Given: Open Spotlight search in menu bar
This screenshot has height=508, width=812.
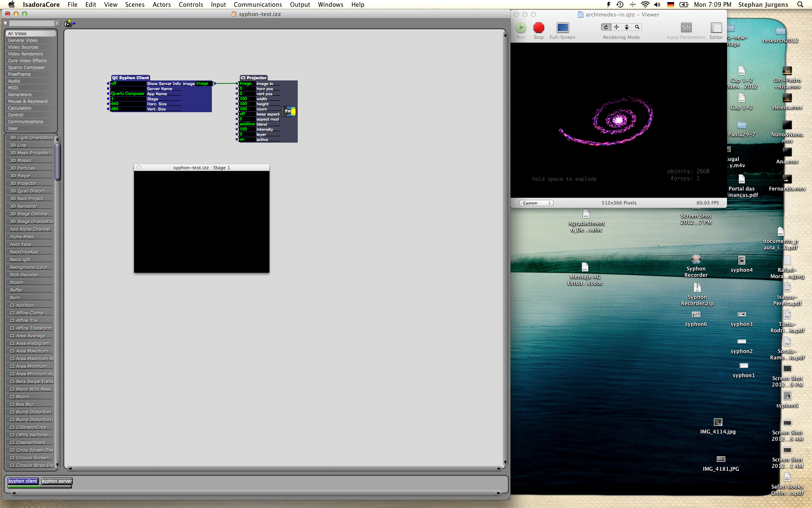Looking at the screenshot, I should (800, 5).
